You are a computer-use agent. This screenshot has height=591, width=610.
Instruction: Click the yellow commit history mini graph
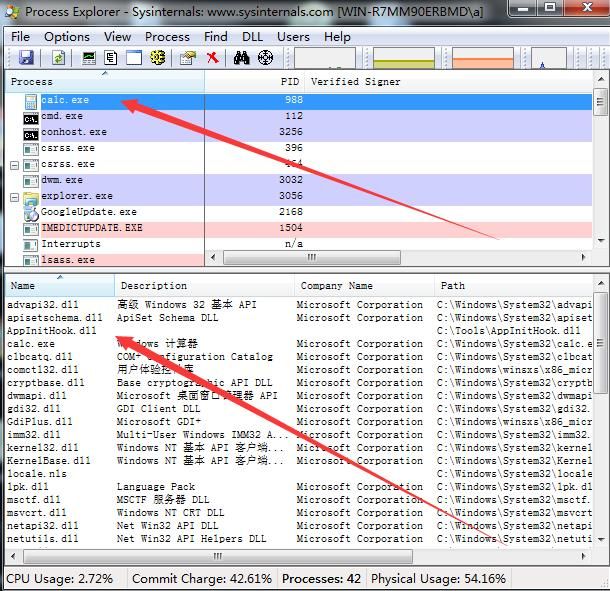[x=404, y=58]
